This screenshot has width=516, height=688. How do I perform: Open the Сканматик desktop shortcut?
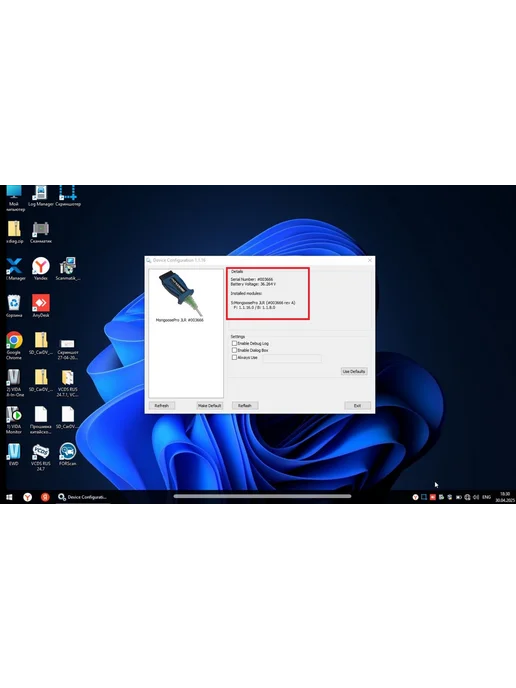point(40,232)
